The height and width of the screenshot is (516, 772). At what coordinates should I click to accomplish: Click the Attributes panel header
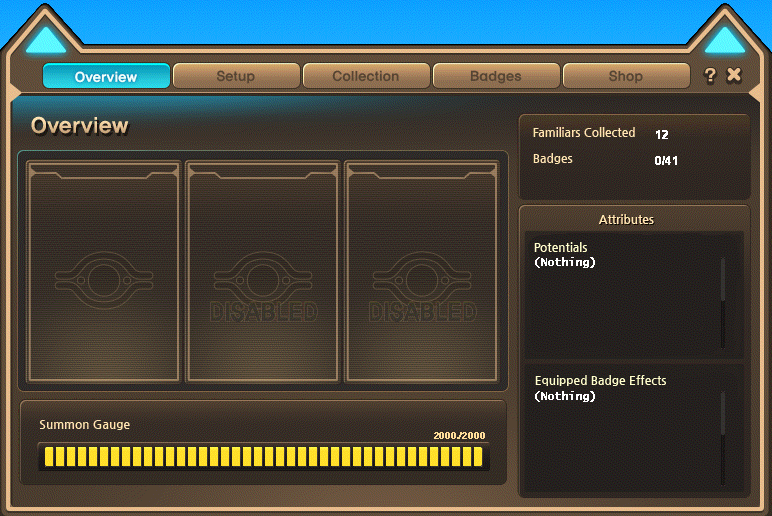(626, 220)
